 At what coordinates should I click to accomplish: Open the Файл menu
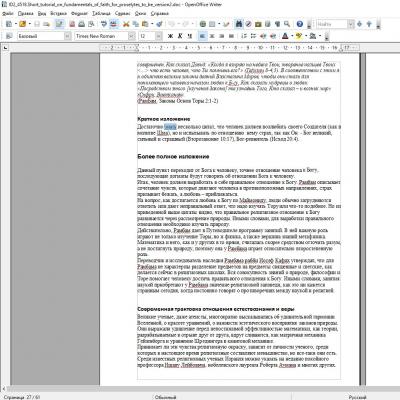[7, 14]
